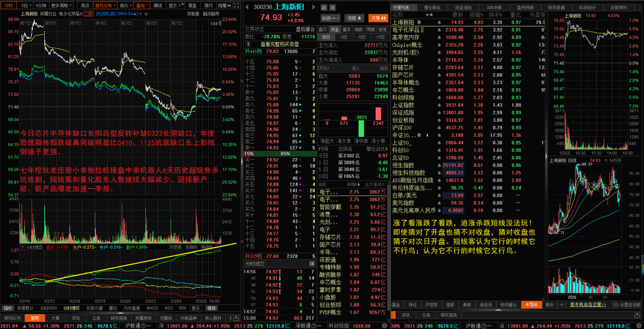Click the 详 detail icon in 分时成交 header
This screenshot has width=644, height=329.
click(x=313, y=263)
